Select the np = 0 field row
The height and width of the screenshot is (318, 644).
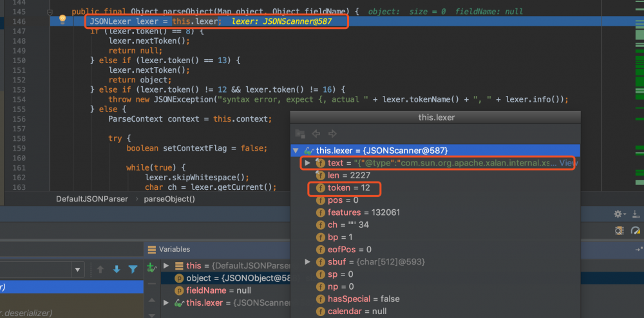(x=435, y=286)
